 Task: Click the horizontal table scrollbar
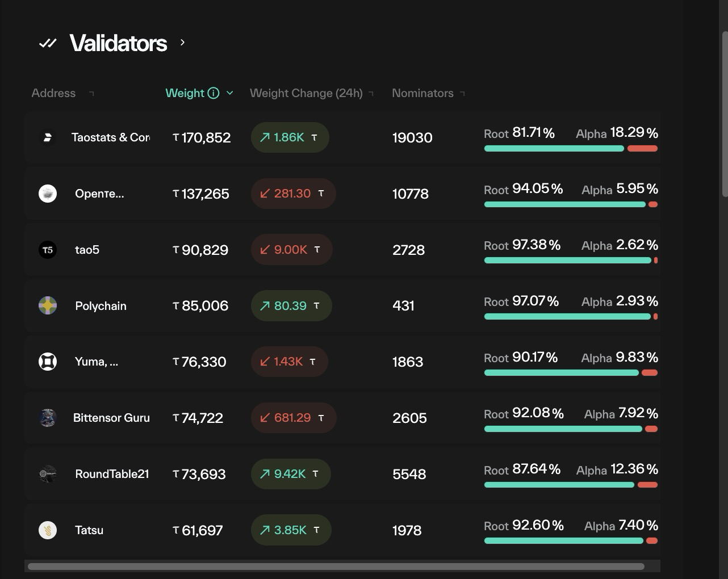(x=336, y=567)
